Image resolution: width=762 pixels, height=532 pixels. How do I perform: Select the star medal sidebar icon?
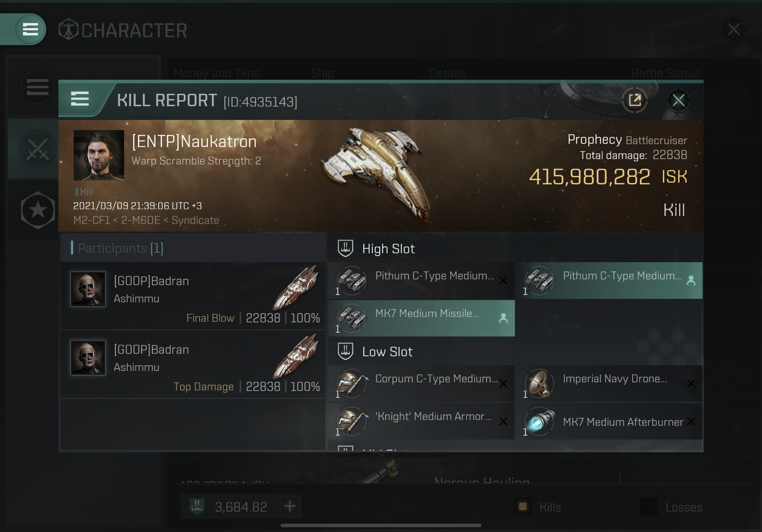tap(38, 210)
